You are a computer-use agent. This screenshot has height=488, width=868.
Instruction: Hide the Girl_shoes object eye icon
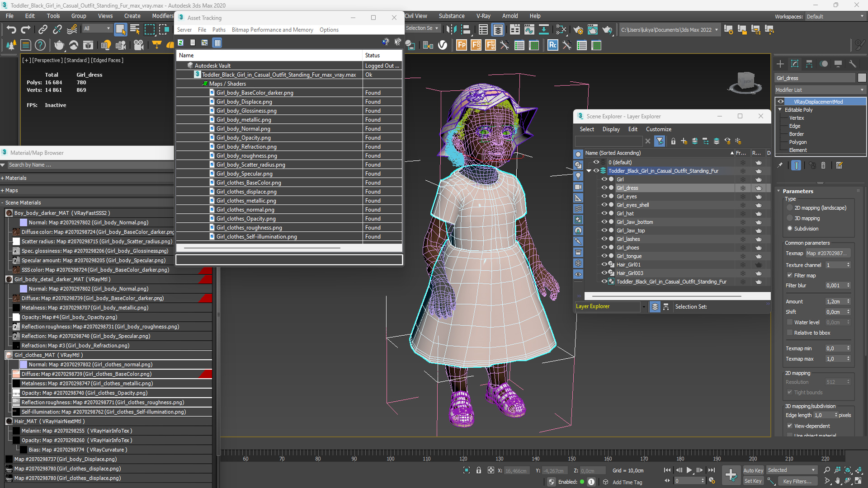(604, 247)
